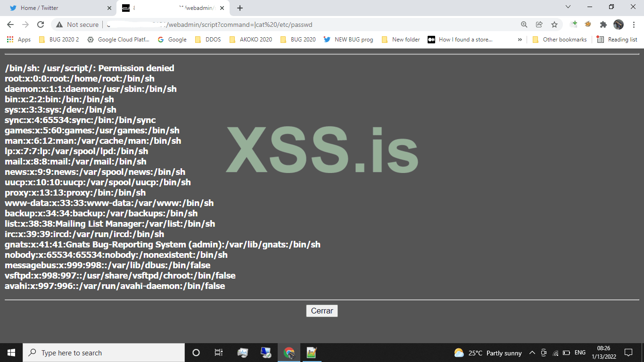This screenshot has height=362, width=644.
Task: Click the 'Permission denied' error line
Action: tap(90, 68)
